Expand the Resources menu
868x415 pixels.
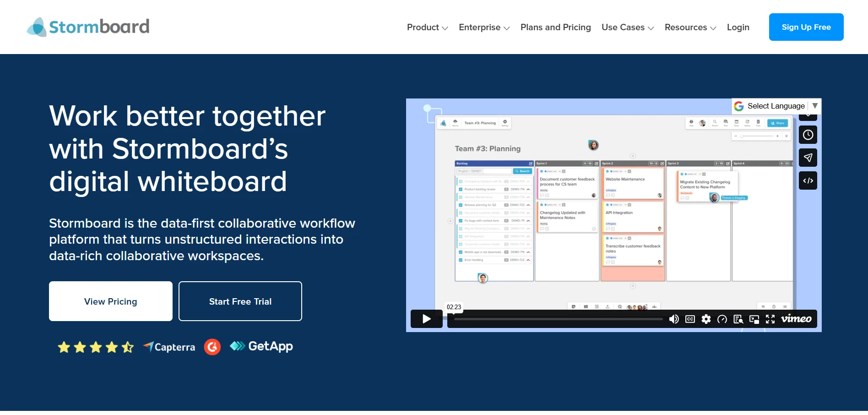coord(690,27)
